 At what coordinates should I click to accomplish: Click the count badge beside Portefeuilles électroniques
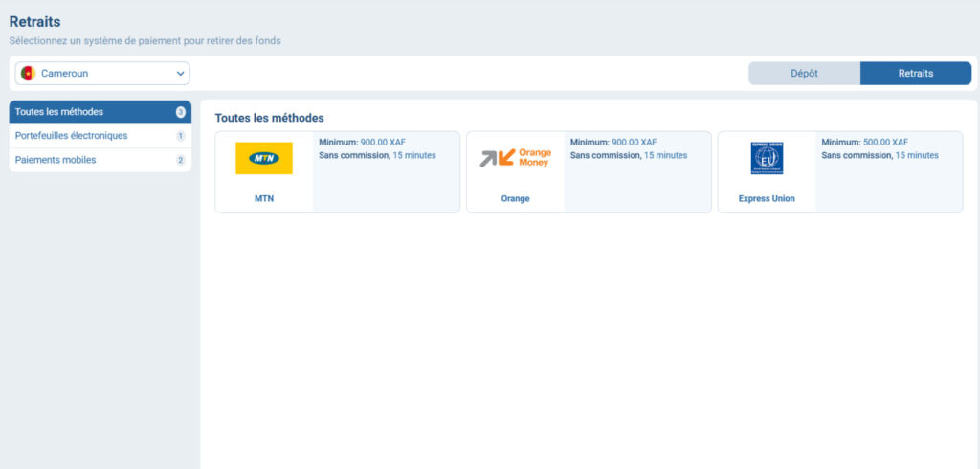tap(181, 136)
